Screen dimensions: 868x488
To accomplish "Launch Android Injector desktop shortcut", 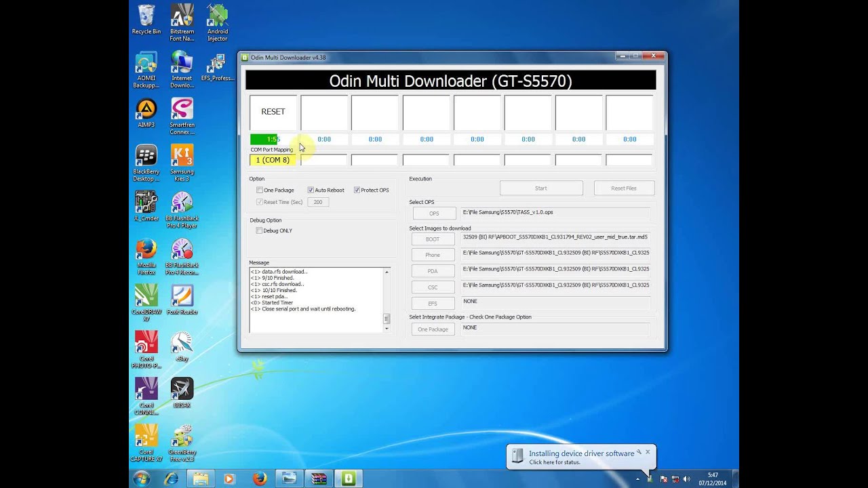I will [x=217, y=22].
